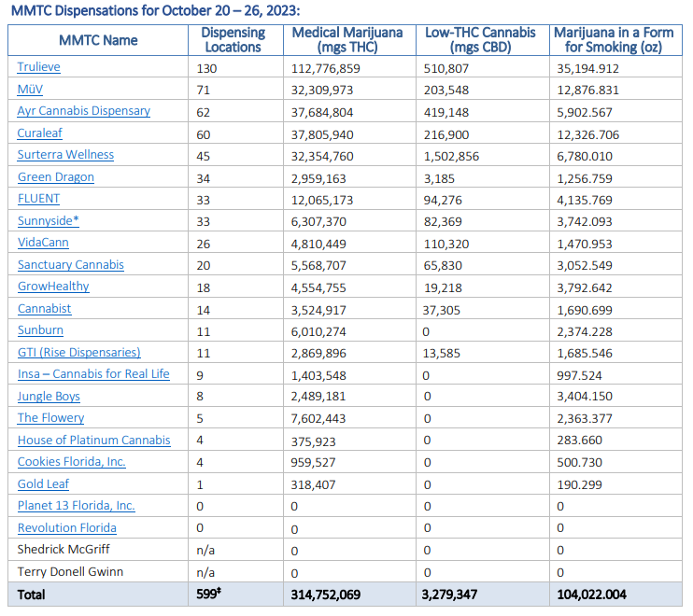Screen dimensions: 693x616
Task: Select House of Platinum's 283.660 smoking value
Action: coord(579,441)
